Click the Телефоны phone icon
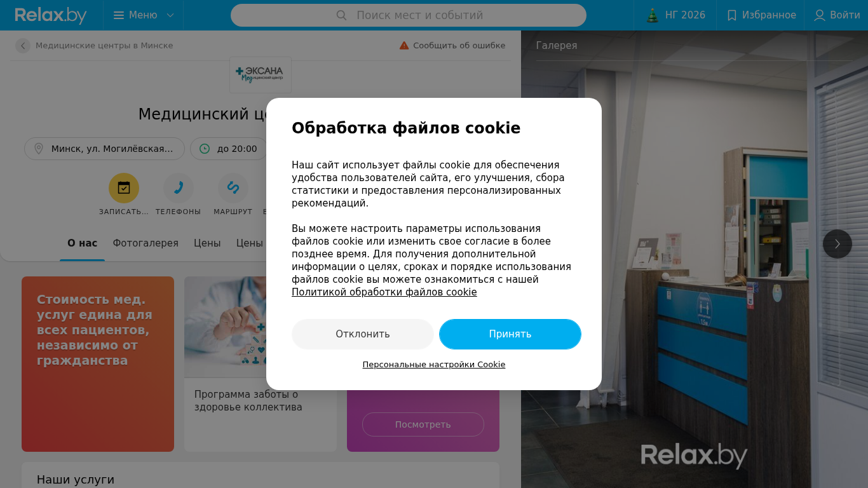The image size is (868, 488). click(x=179, y=188)
